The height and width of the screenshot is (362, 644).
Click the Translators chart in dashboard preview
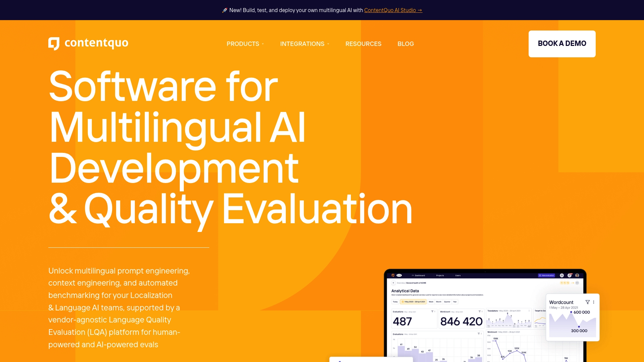coord(508,318)
